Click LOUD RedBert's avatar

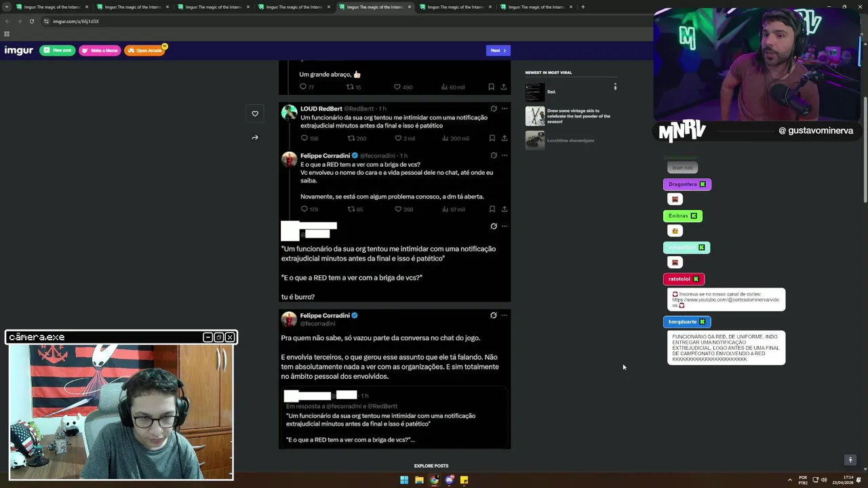(290, 113)
